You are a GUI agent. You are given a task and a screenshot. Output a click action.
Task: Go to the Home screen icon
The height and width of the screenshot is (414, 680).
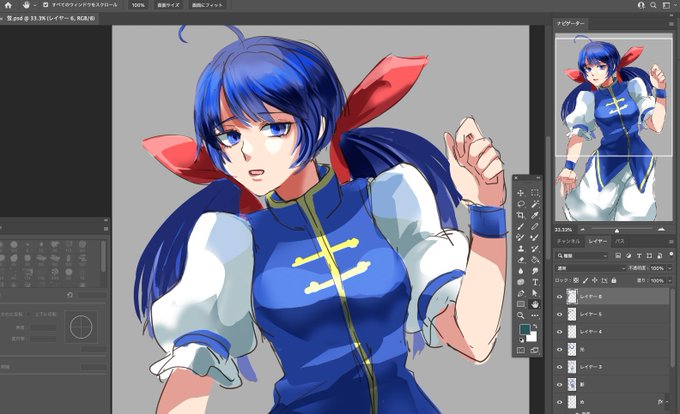[x=8, y=5]
